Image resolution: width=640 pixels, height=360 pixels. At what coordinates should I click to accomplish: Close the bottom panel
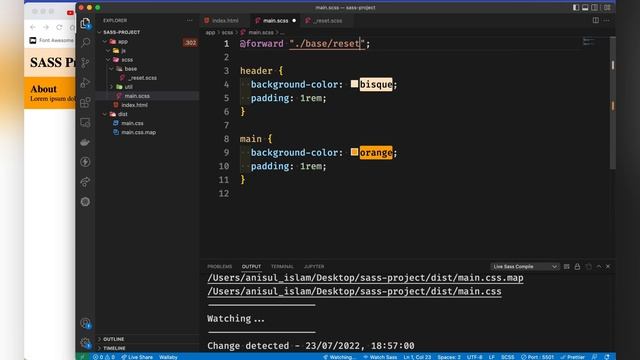(608, 267)
